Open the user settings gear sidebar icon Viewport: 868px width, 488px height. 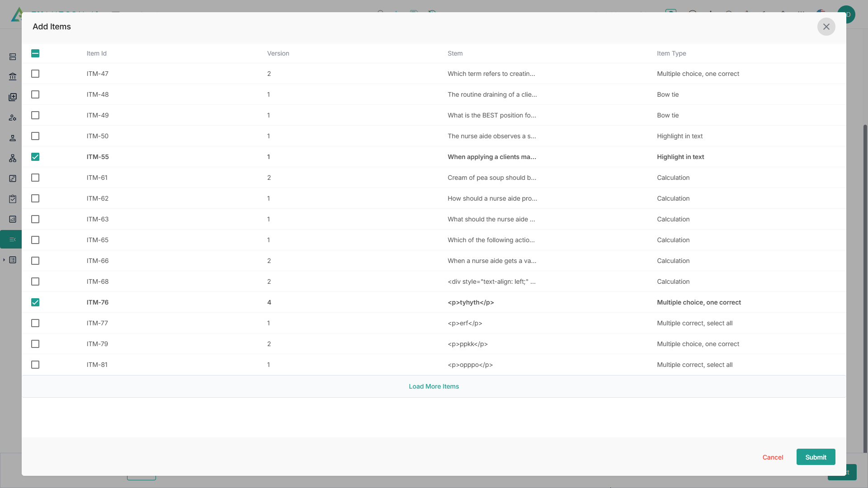click(x=13, y=117)
